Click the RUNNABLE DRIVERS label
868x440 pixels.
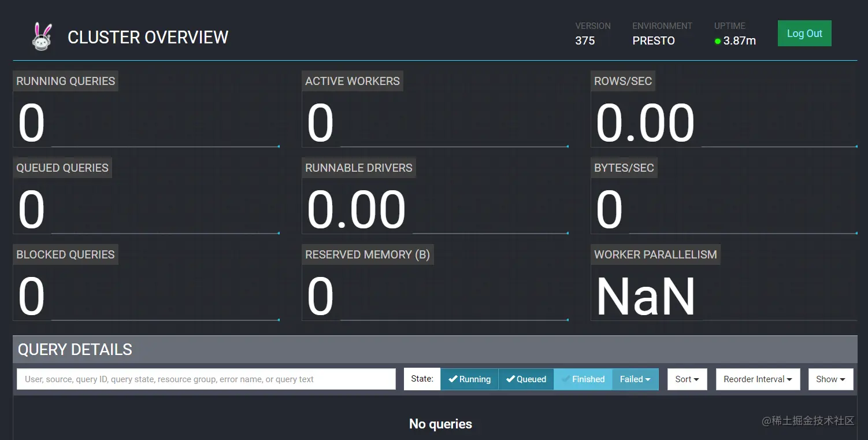click(x=359, y=168)
